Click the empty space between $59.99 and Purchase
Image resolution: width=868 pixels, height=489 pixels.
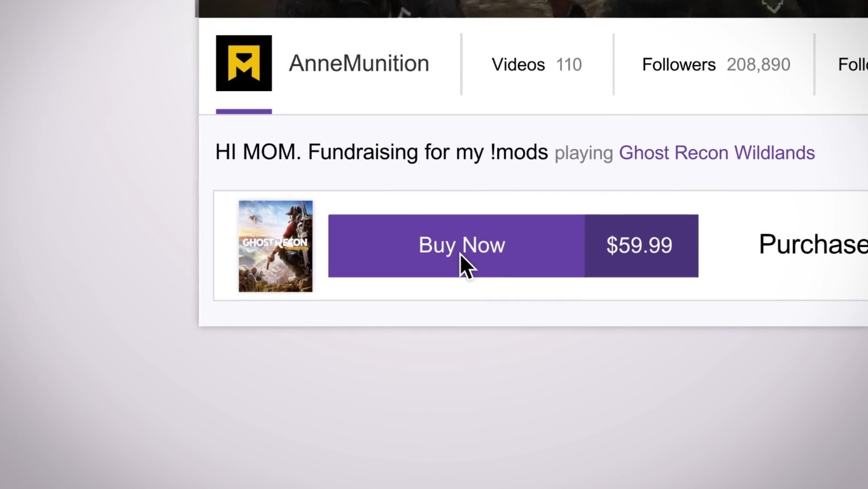(728, 246)
